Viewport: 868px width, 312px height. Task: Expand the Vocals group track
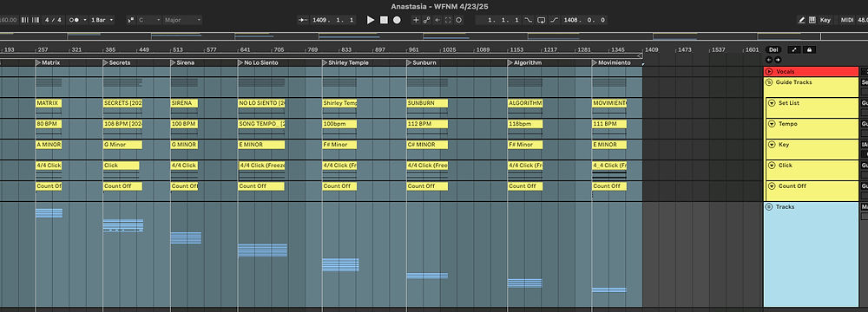(769, 72)
